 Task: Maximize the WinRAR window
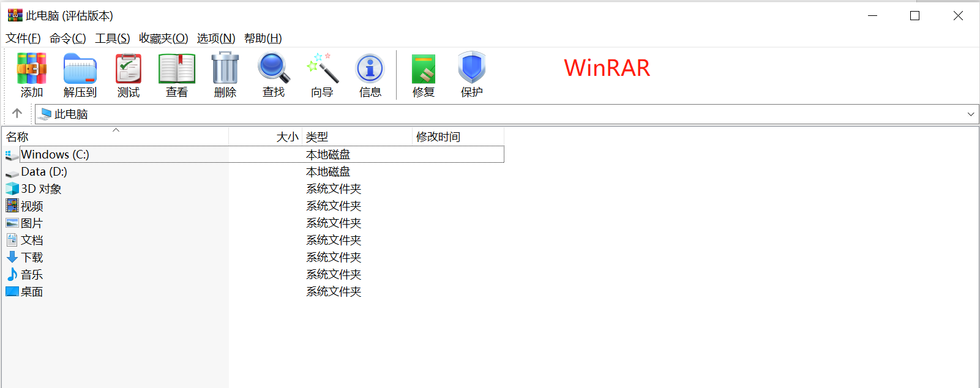pyautogui.click(x=915, y=15)
